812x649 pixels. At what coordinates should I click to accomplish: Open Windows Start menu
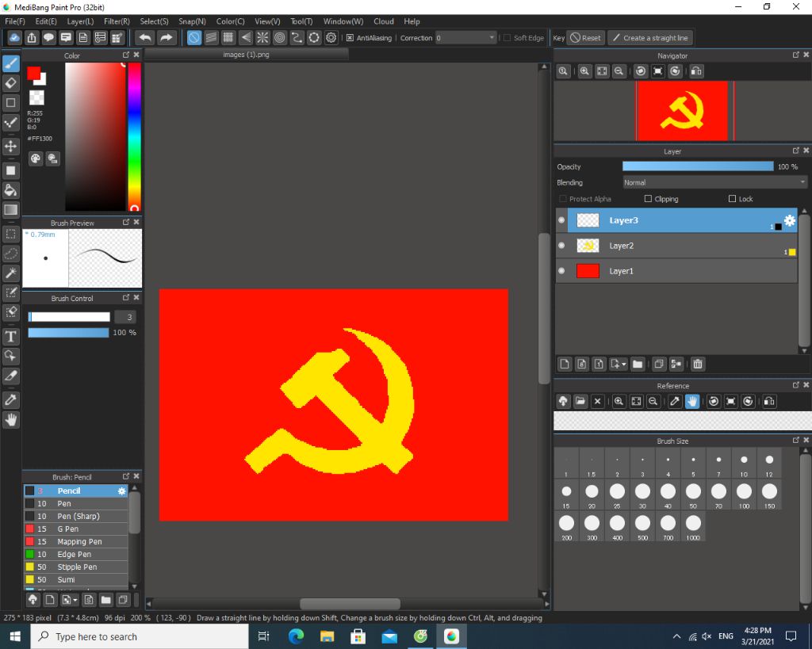tap(15, 636)
